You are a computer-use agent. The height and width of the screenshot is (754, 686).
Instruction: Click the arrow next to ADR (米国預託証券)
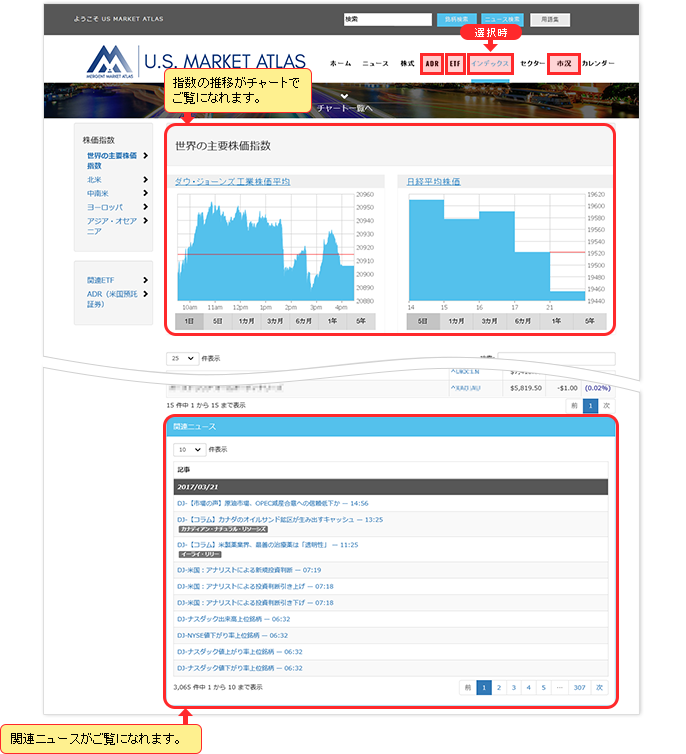coord(145,294)
